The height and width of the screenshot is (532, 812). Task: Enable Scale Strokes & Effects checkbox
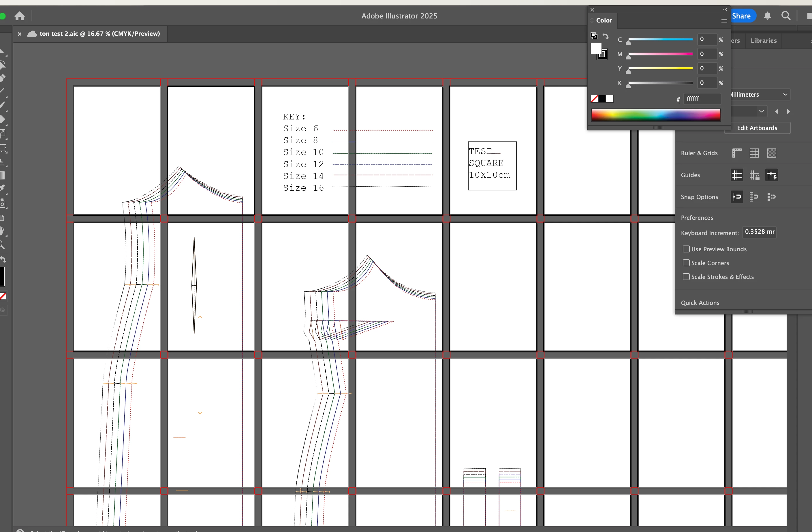tap(686, 277)
